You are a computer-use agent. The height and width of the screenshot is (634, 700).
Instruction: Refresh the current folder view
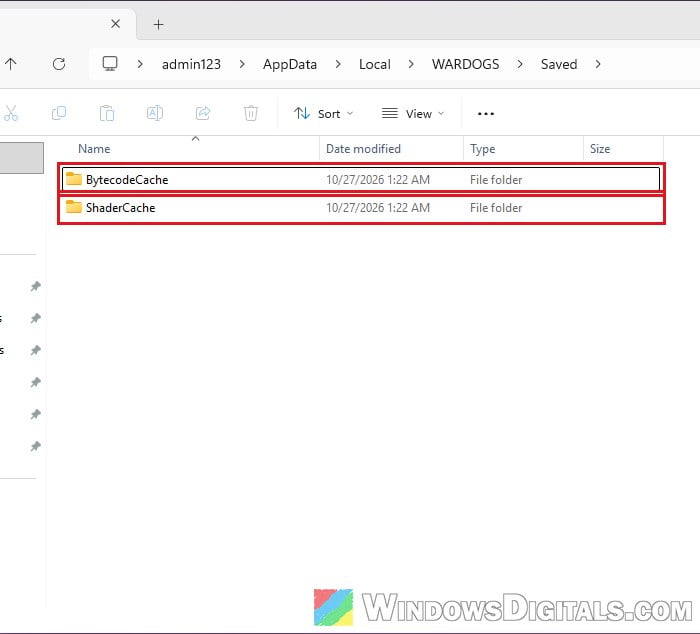coord(59,64)
